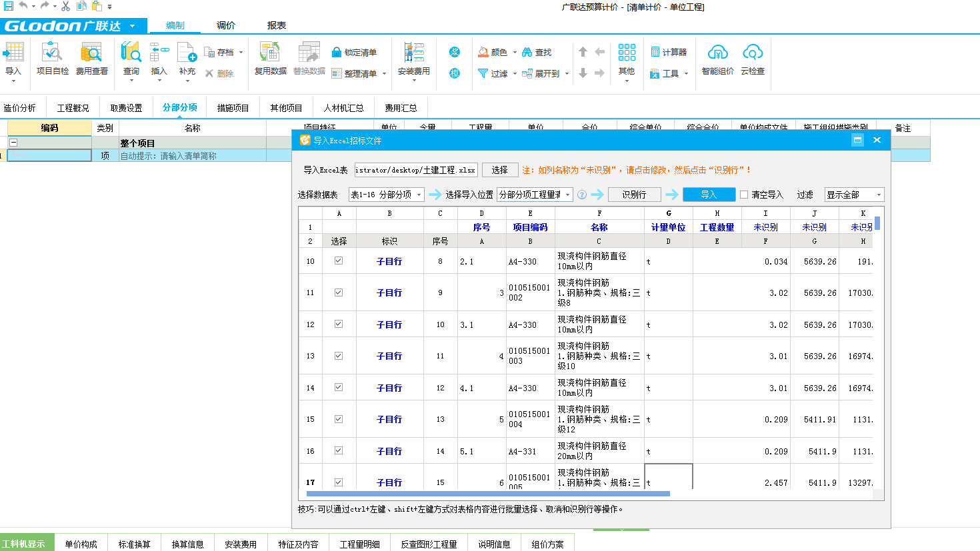Open the 特征及内容 bottom tab
Image resolution: width=980 pixels, height=551 pixels.
tap(299, 544)
